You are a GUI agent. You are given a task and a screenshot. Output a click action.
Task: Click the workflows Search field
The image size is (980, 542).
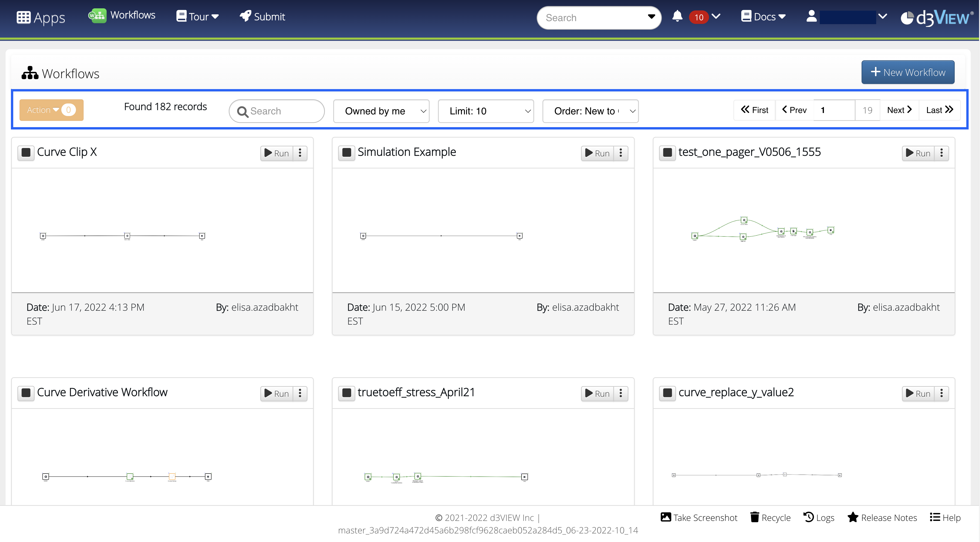tap(277, 111)
